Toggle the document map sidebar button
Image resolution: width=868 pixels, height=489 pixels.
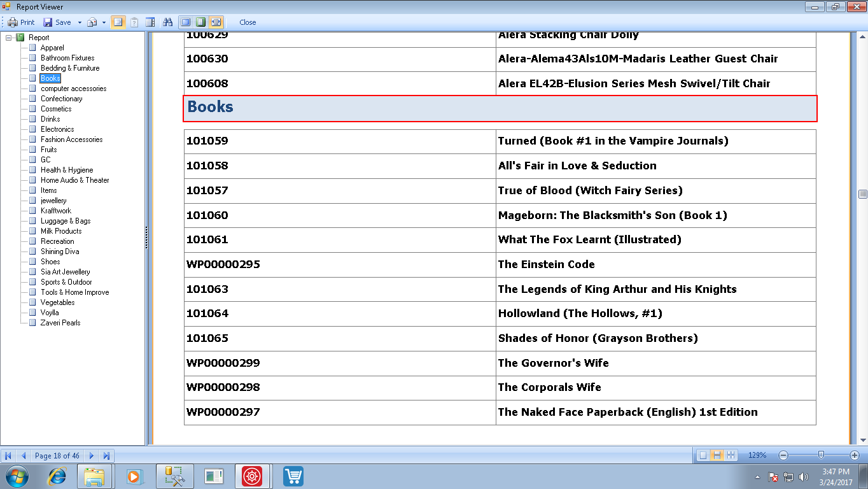point(118,22)
